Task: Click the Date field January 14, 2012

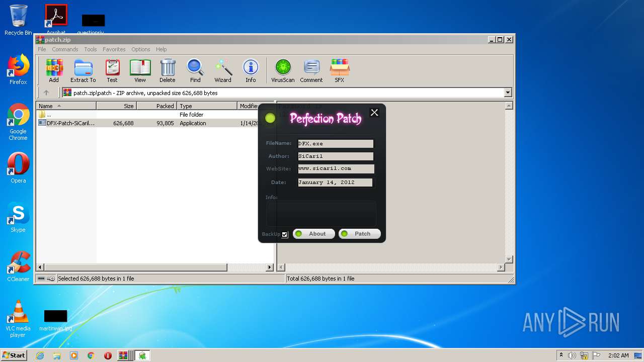Action: coord(335,183)
